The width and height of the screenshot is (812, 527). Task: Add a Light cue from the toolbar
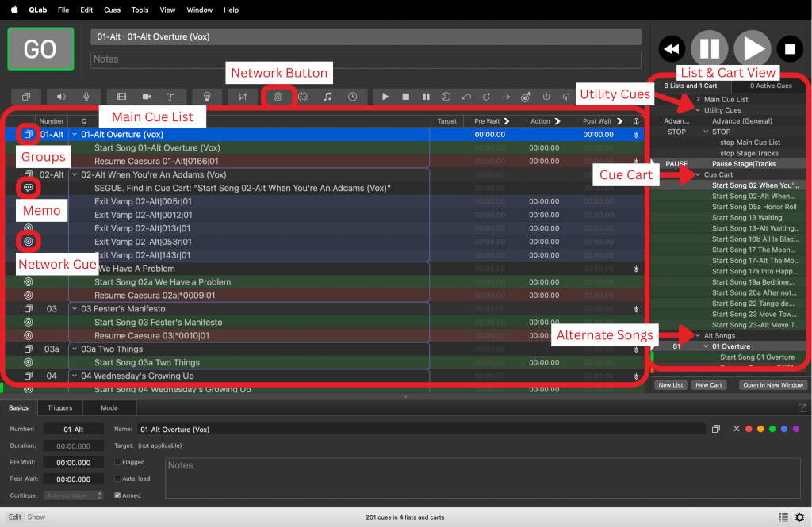[207, 97]
